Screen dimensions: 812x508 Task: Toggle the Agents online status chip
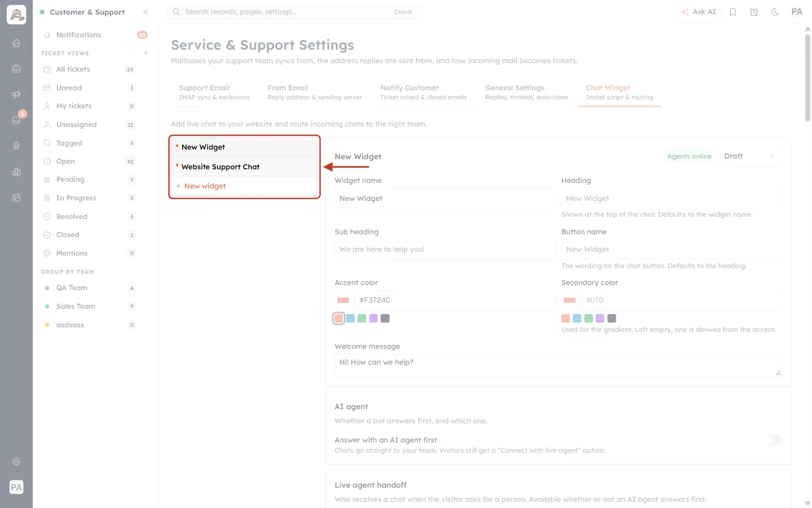(x=689, y=156)
